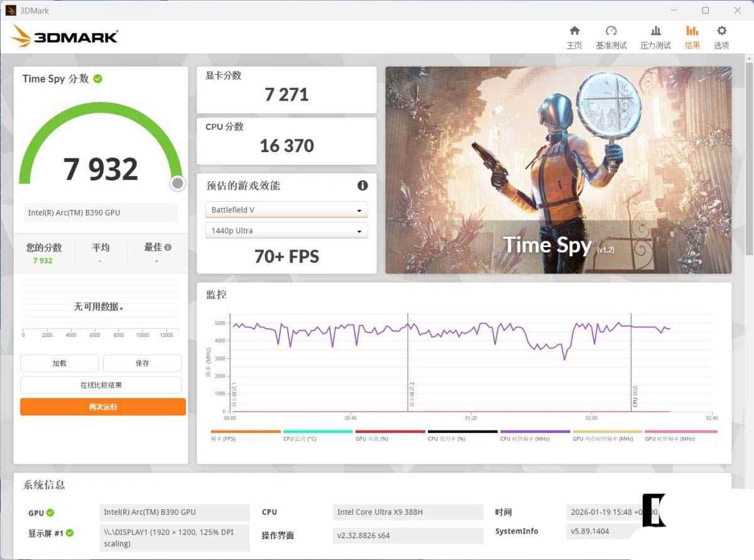Click the v2.32.8826 s64 version field
Image resolution: width=754 pixels, height=560 pixels.
(x=408, y=535)
